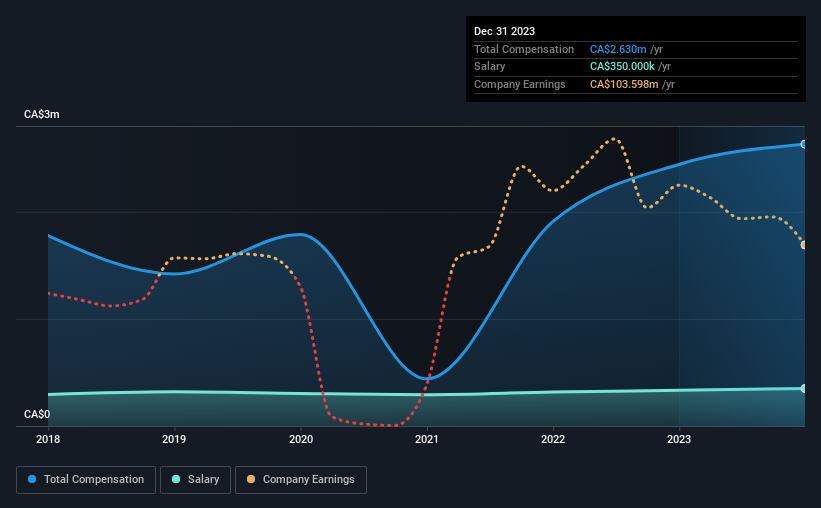
Task: Toggle the Company Earnings legend button
Action: 301,480
